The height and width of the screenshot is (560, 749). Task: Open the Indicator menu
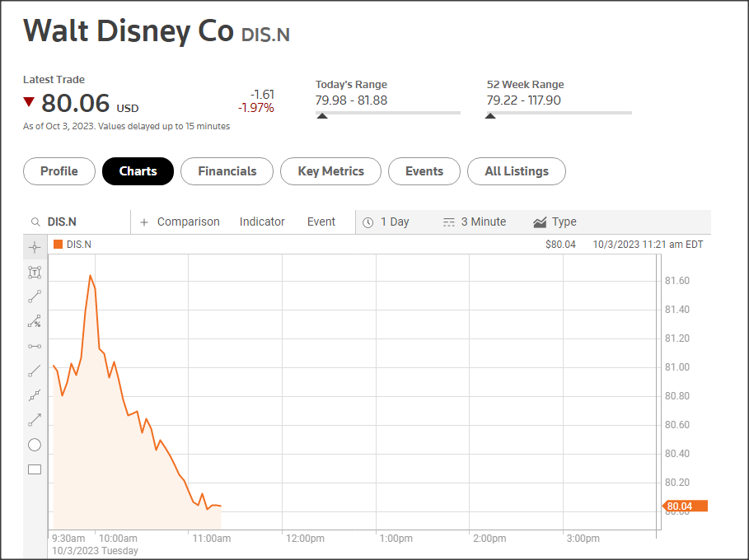pos(262,222)
